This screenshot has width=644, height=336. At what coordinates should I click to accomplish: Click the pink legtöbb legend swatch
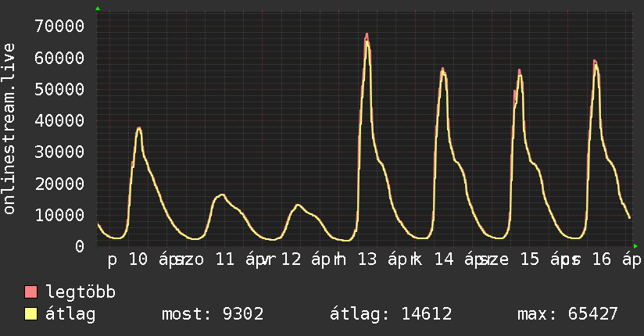(x=30, y=291)
